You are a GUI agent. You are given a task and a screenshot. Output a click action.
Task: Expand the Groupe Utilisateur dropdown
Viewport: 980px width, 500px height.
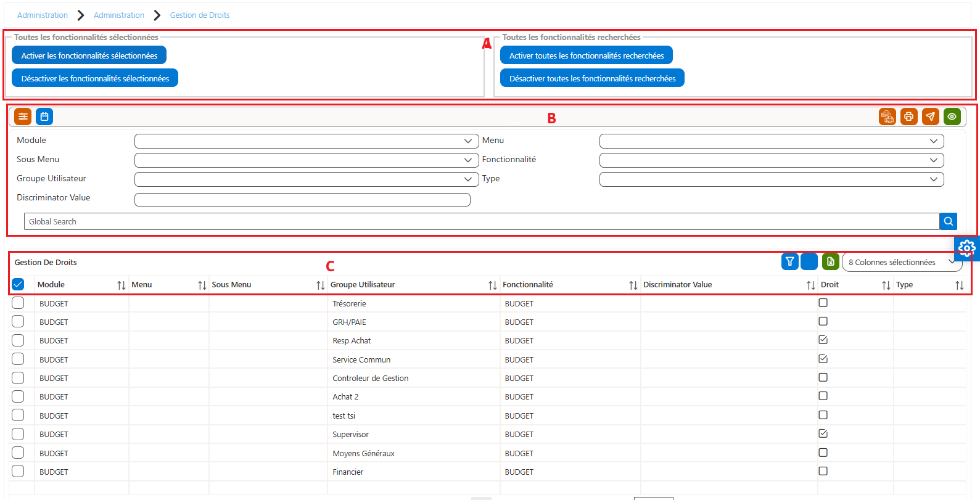click(307, 179)
